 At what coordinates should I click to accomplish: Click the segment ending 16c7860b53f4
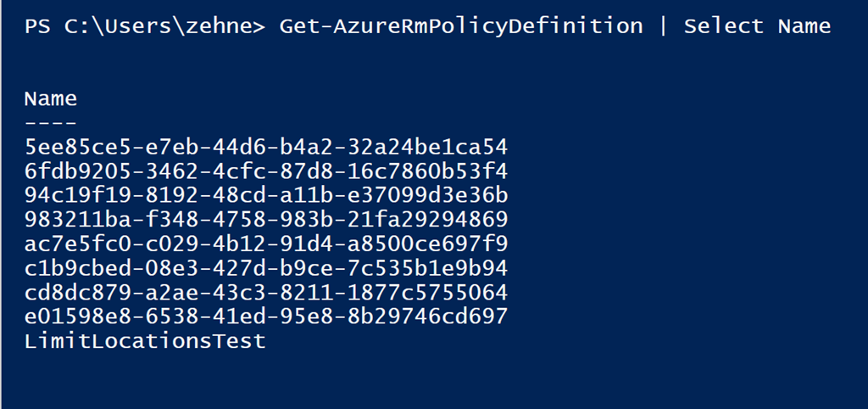tap(427, 171)
